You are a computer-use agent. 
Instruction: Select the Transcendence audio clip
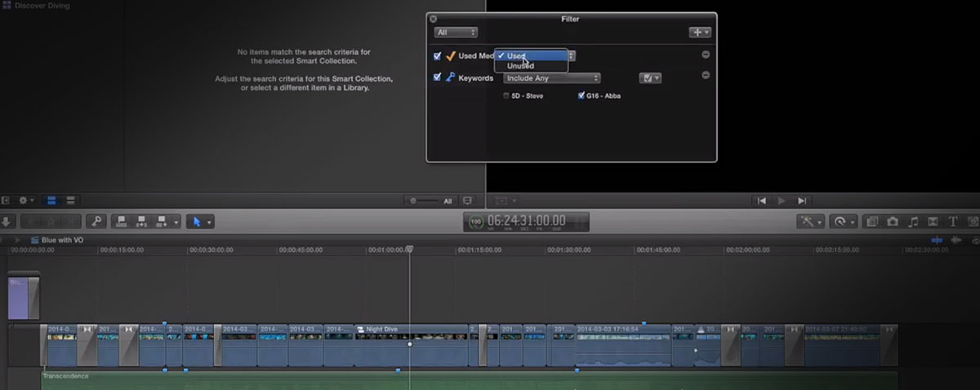pos(469,379)
